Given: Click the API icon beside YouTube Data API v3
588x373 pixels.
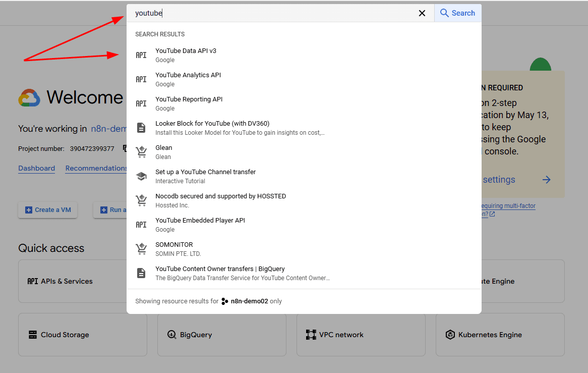Looking at the screenshot, I should [x=141, y=55].
